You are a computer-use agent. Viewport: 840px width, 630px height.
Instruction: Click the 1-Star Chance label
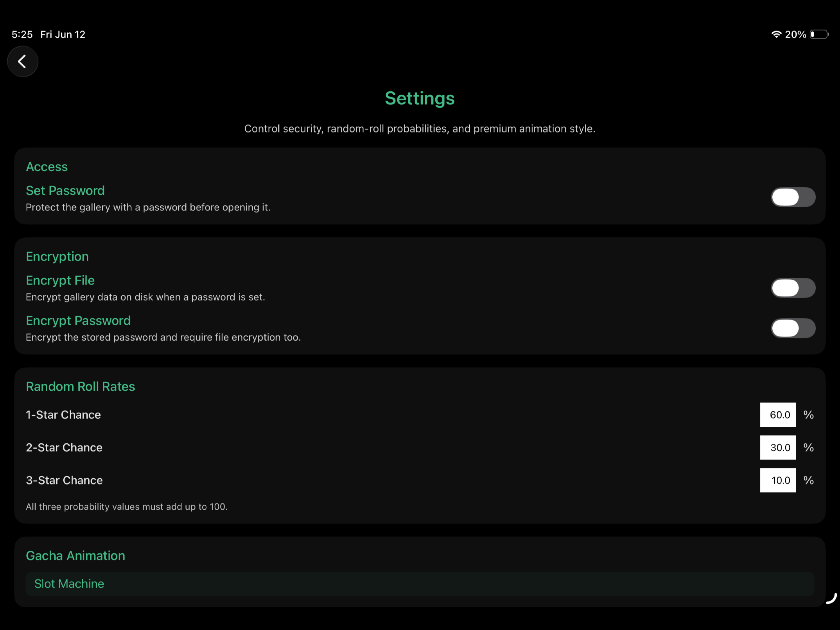click(63, 415)
